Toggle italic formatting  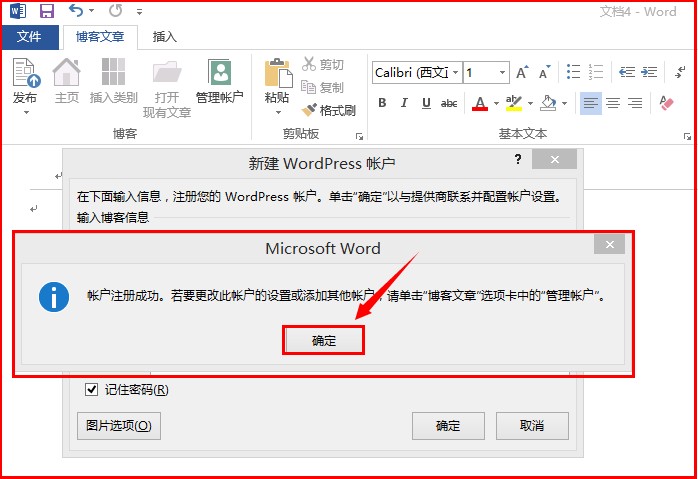pyautogui.click(x=404, y=103)
